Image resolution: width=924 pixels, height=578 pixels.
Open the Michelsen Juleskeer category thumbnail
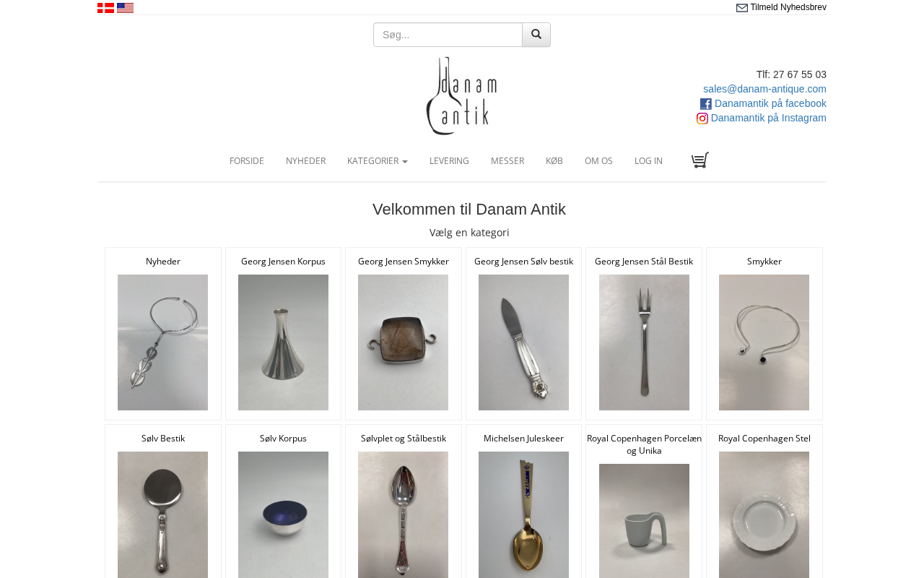coord(523,514)
